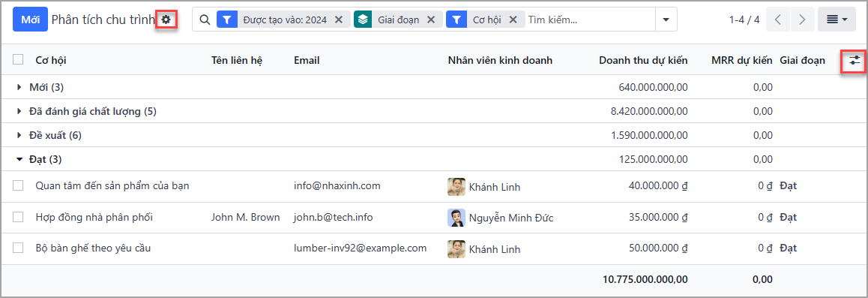
Task: Click contact name John M. Brown
Action: pos(245,218)
